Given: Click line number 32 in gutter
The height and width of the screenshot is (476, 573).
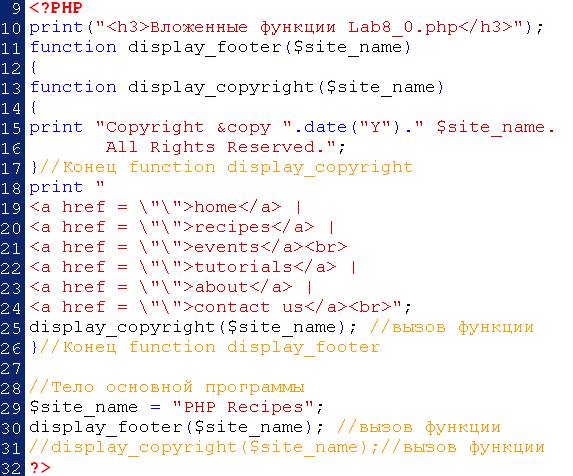Looking at the screenshot, I should 11,468.
